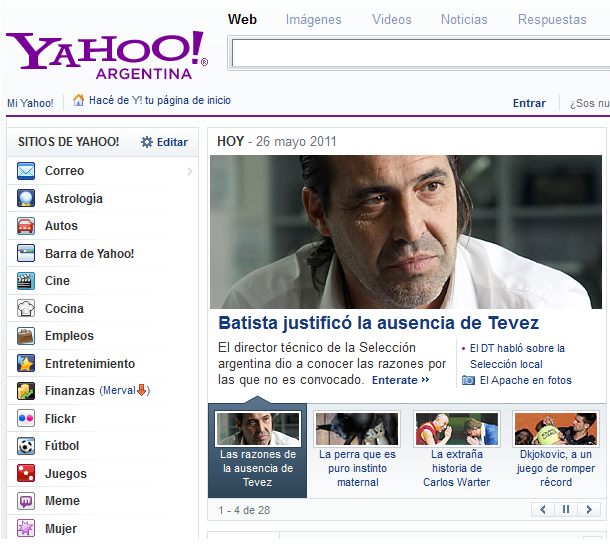This screenshot has width=610, height=546.
Task: Go to previous news carousel page
Action: (x=543, y=509)
